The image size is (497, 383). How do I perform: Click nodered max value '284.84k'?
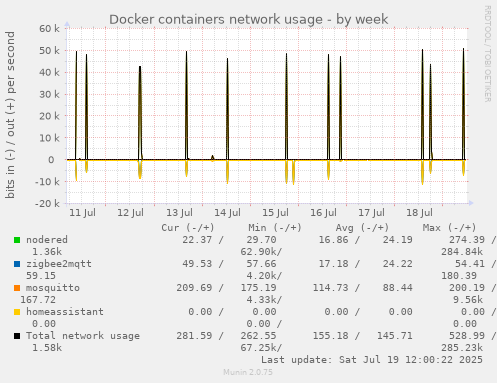[x=462, y=252]
